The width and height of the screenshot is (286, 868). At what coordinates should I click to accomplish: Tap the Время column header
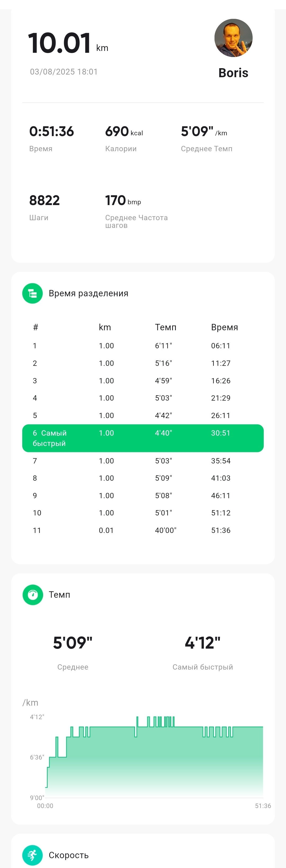(x=224, y=327)
